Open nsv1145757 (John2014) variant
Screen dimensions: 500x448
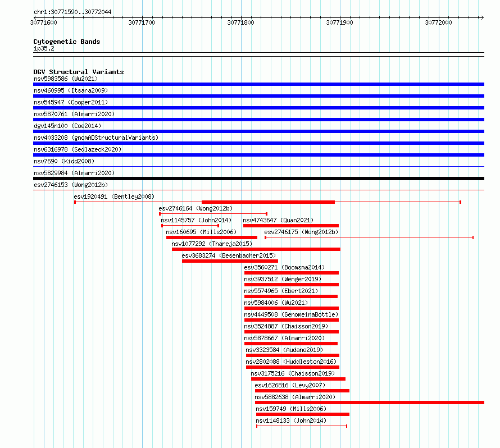tap(196, 220)
